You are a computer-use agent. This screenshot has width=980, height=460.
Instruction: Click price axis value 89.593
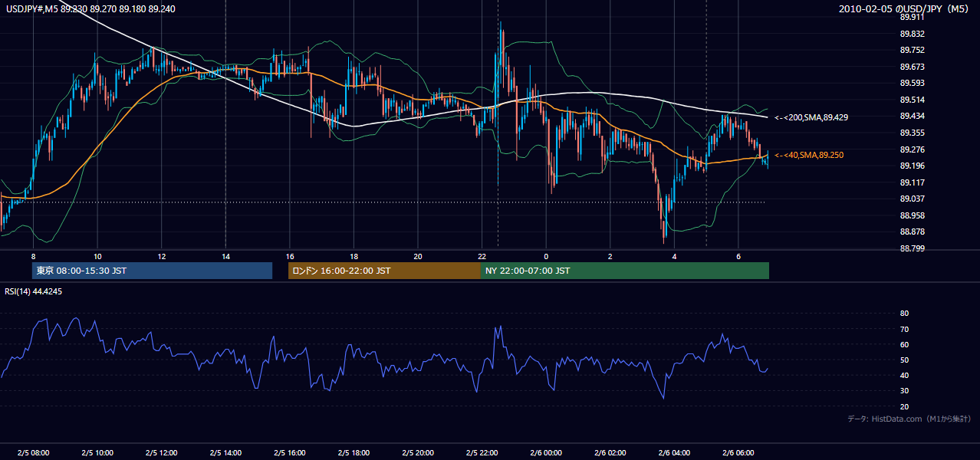pyautogui.click(x=912, y=83)
